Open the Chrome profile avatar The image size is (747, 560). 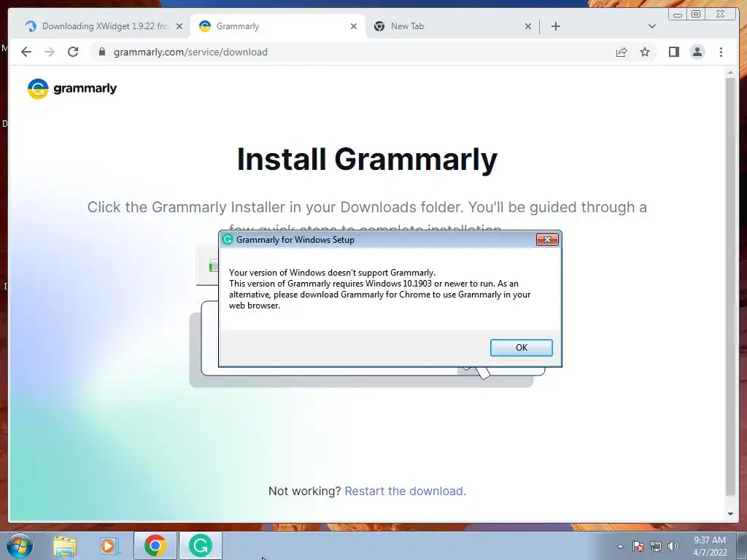(x=697, y=52)
